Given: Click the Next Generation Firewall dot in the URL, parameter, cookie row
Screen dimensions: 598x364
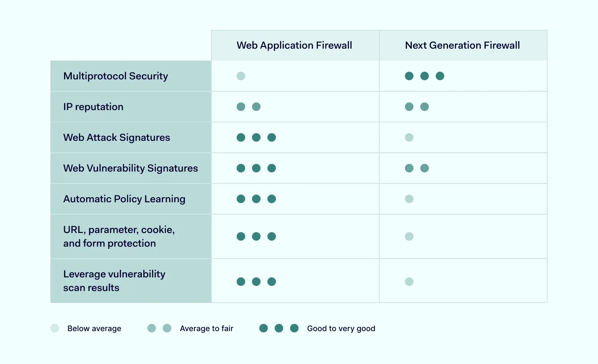Looking at the screenshot, I should coord(409,236).
